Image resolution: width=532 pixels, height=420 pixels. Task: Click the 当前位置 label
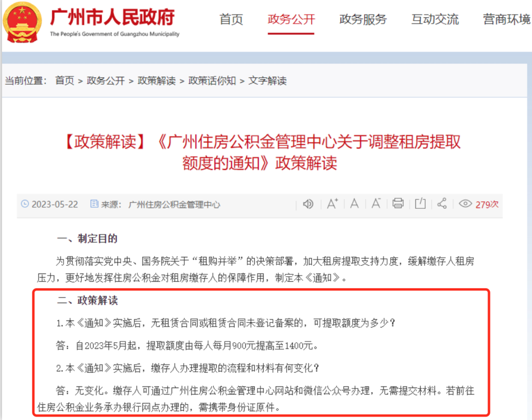(26, 81)
